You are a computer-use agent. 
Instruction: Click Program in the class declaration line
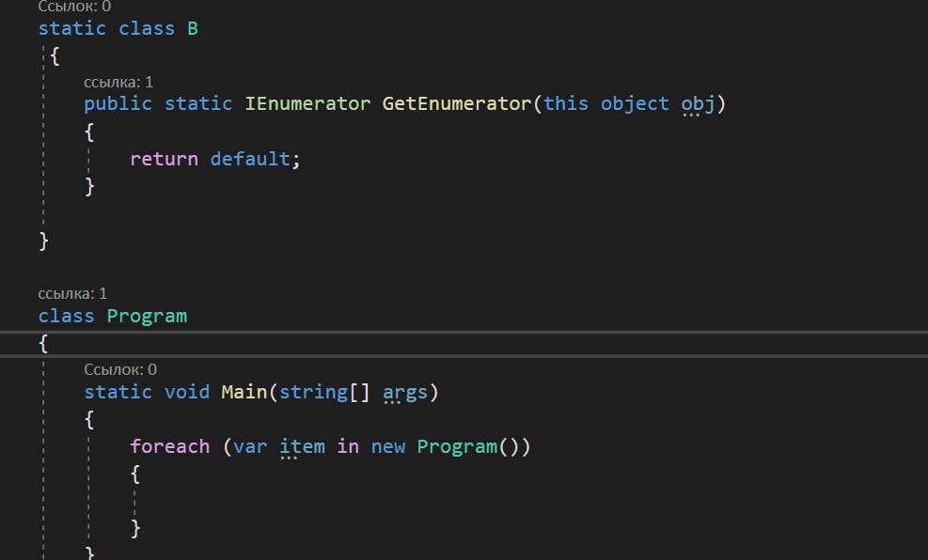click(x=147, y=316)
